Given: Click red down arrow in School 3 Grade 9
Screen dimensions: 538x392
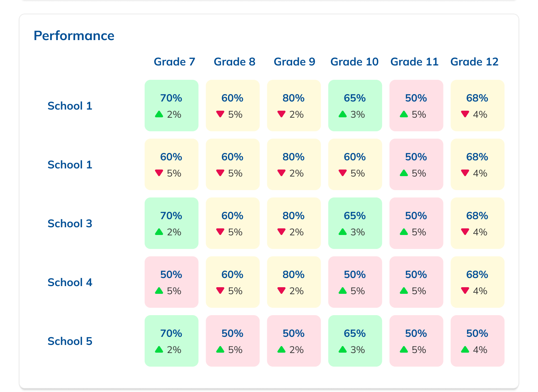Looking at the screenshot, I should [x=282, y=232].
